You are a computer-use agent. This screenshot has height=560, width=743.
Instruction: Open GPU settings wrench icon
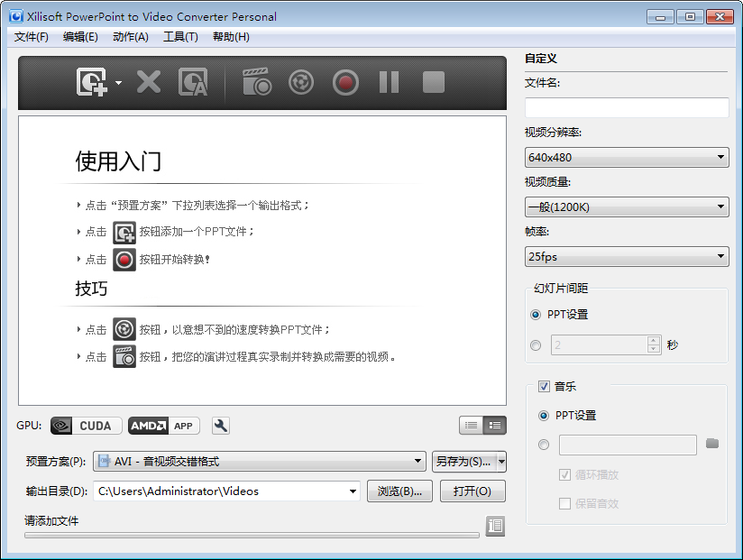tap(221, 426)
